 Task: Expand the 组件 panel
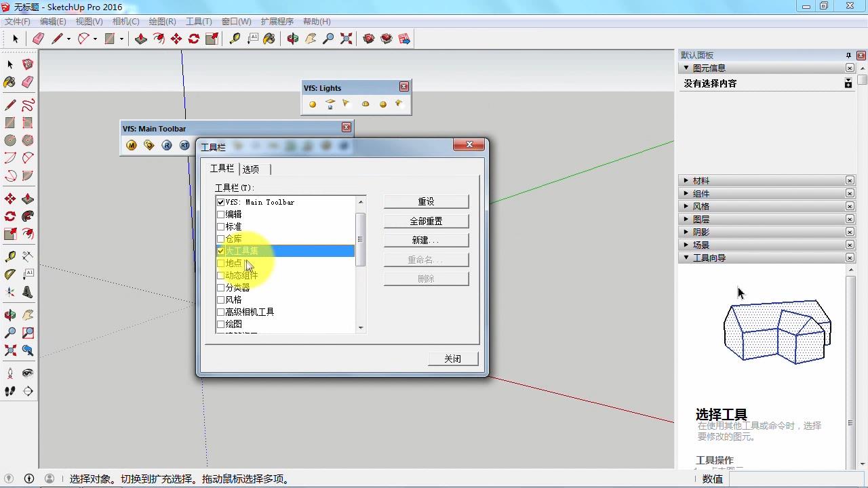pos(686,193)
